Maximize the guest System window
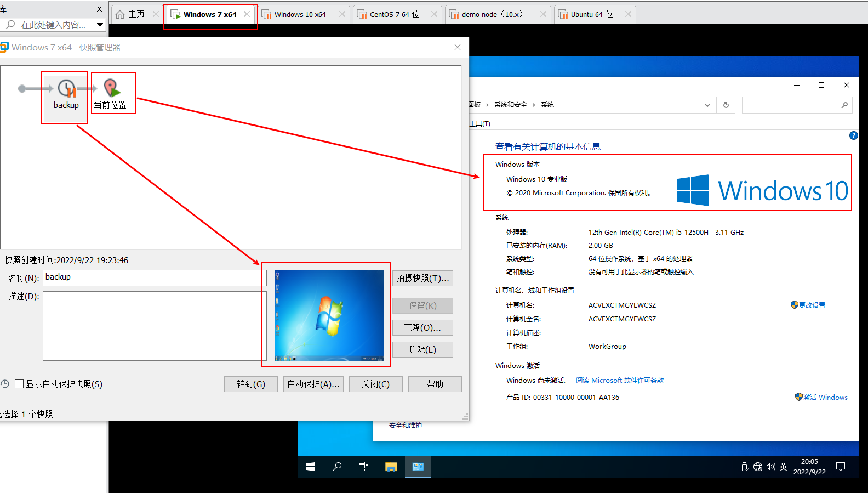Image resolution: width=868 pixels, height=493 pixels. 821,85
